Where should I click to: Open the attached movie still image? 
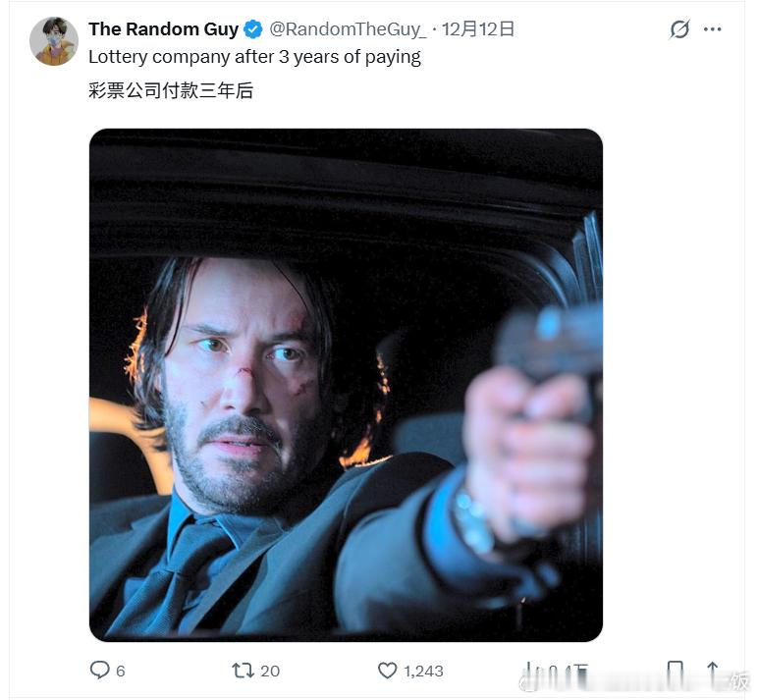point(346,385)
